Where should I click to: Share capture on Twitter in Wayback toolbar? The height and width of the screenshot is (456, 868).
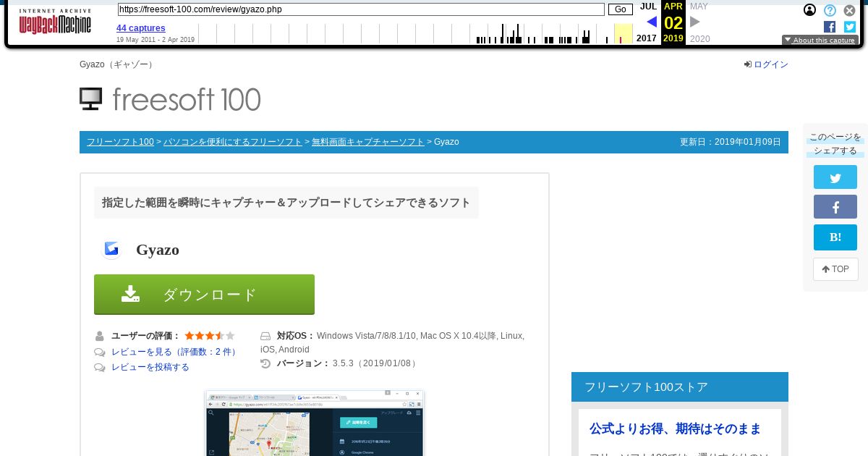coord(850,27)
